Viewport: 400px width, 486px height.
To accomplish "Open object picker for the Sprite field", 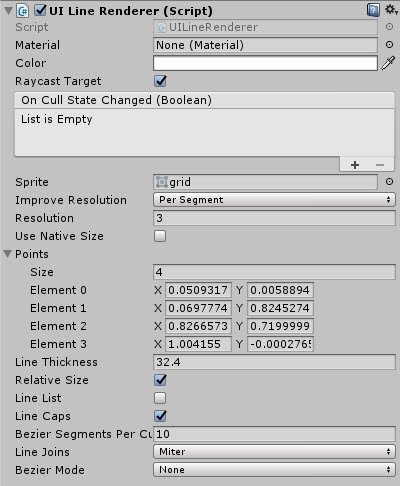I will point(389,182).
